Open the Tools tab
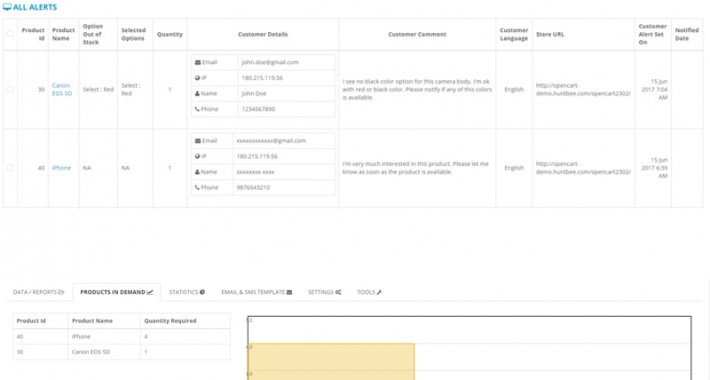 (x=369, y=292)
